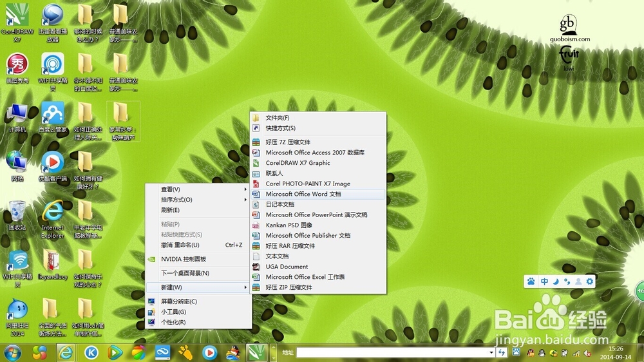
Task: Open the Internet Explorer desktop icon
Action: point(53,220)
